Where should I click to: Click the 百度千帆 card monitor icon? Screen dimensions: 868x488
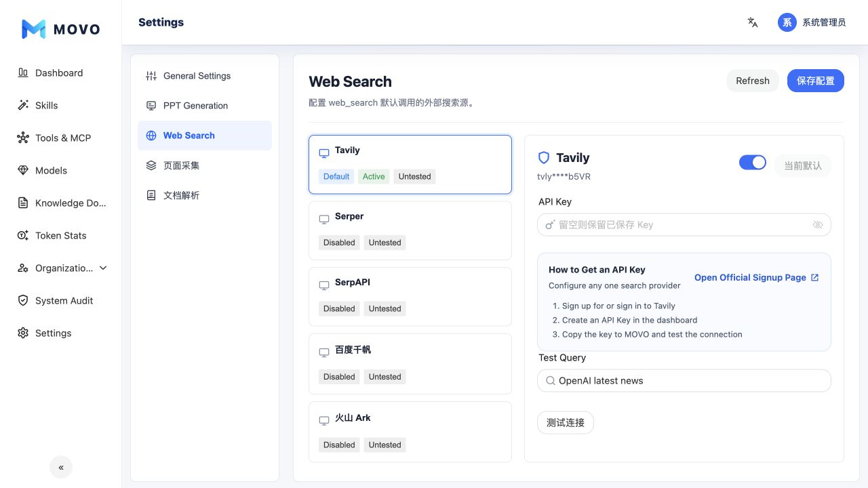pos(324,352)
